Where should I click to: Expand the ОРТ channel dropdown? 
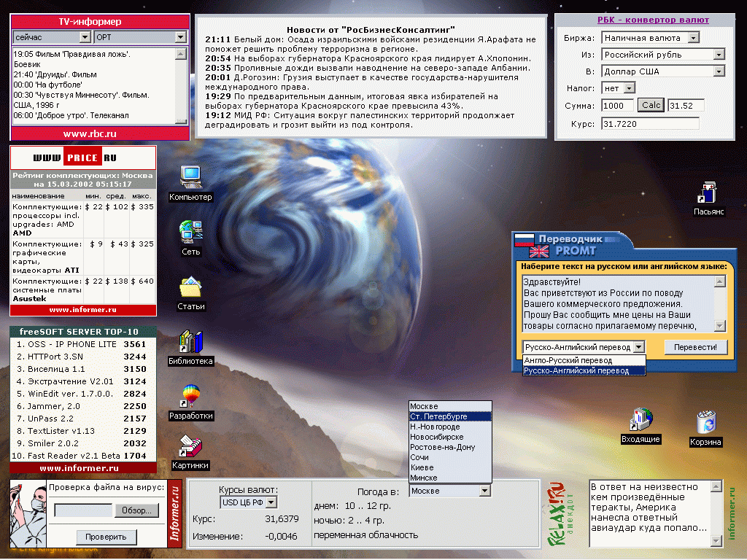coord(181,36)
